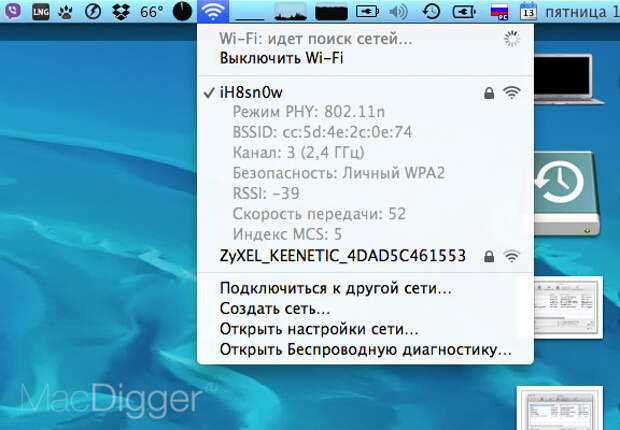Viewport: 620px width, 430px height.
Task: Open the Time Machine menu bar icon
Action: [x=431, y=12]
